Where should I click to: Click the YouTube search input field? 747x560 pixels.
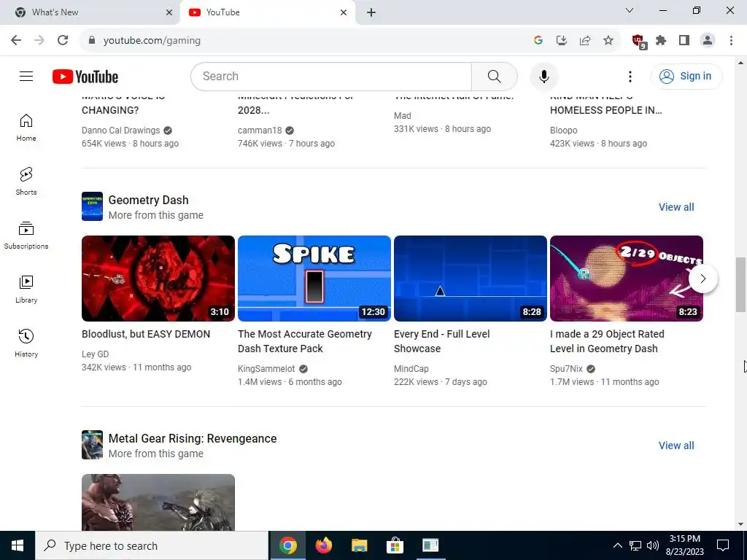click(x=331, y=76)
